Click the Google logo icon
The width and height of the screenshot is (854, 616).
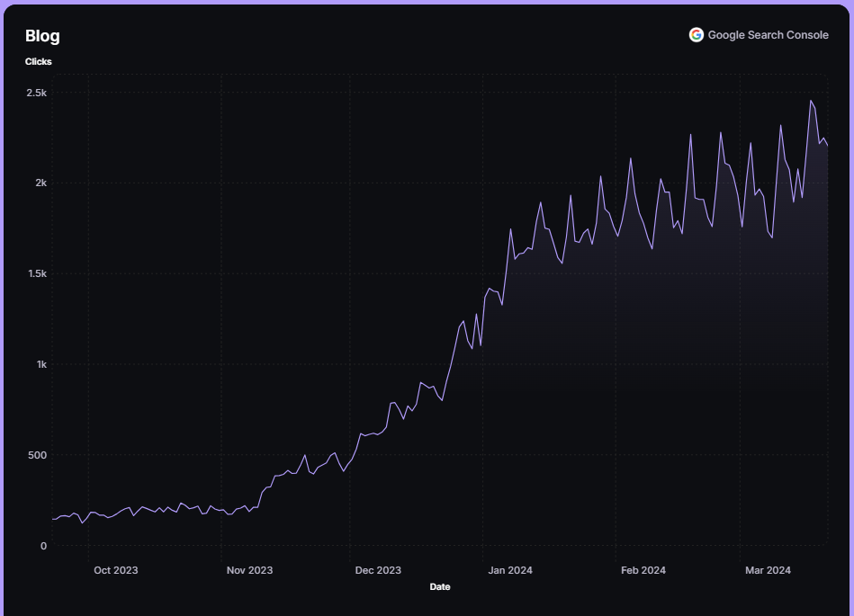pyautogui.click(x=696, y=35)
